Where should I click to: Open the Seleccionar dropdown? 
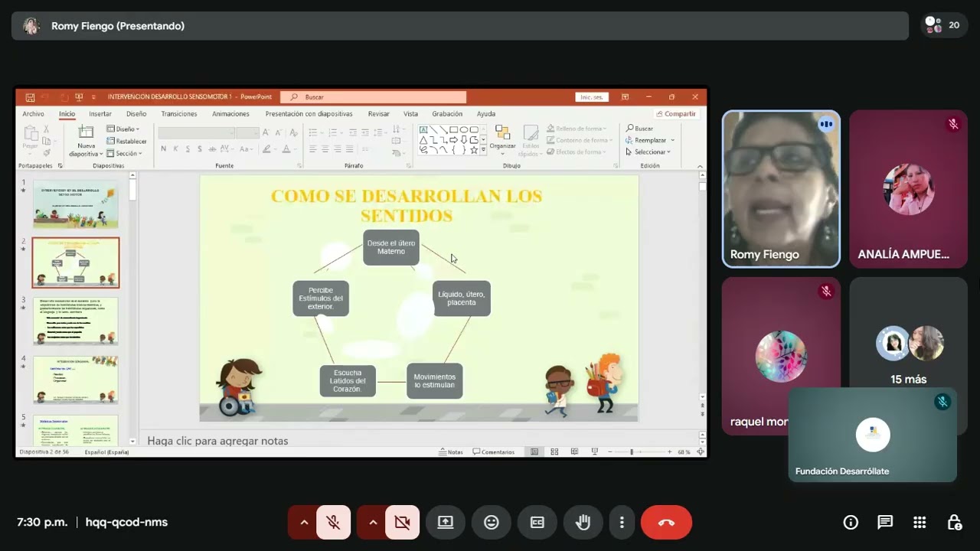pos(648,152)
